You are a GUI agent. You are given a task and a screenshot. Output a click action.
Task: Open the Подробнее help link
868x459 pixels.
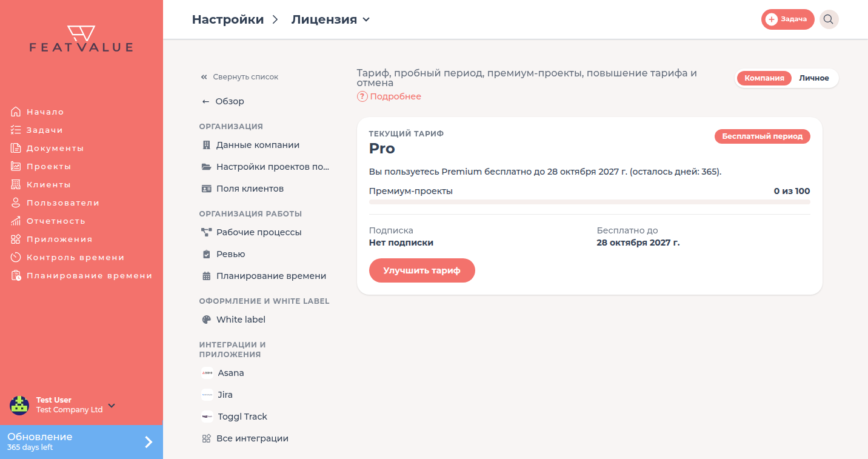coord(389,96)
